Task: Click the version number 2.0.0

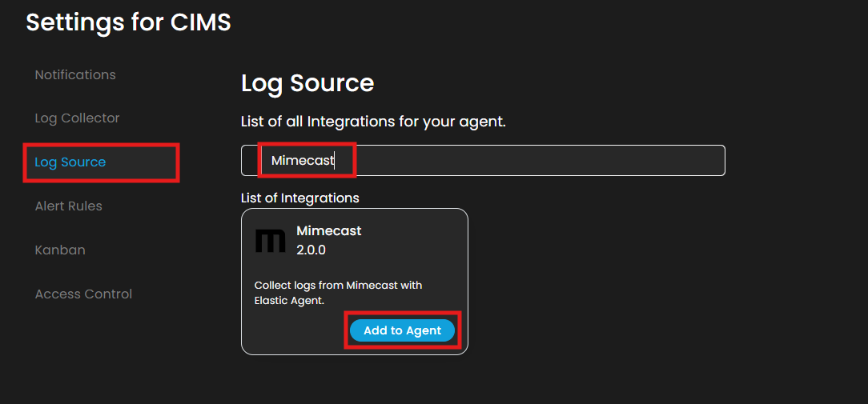Action: (311, 250)
